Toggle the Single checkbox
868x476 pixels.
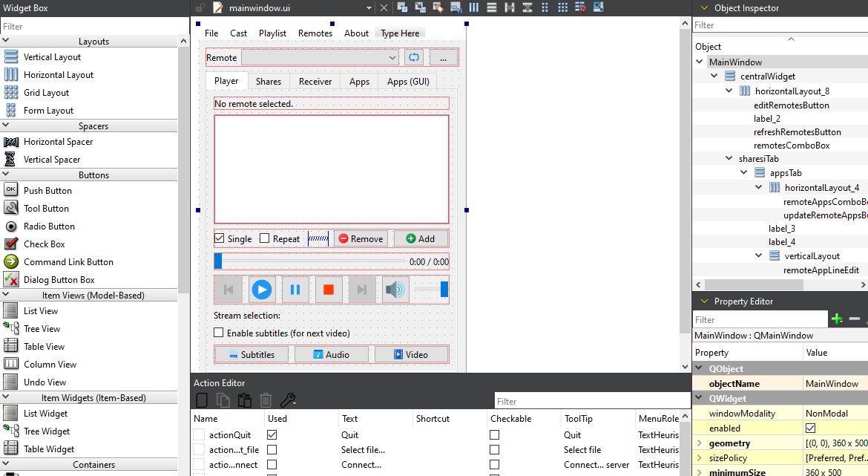220,238
